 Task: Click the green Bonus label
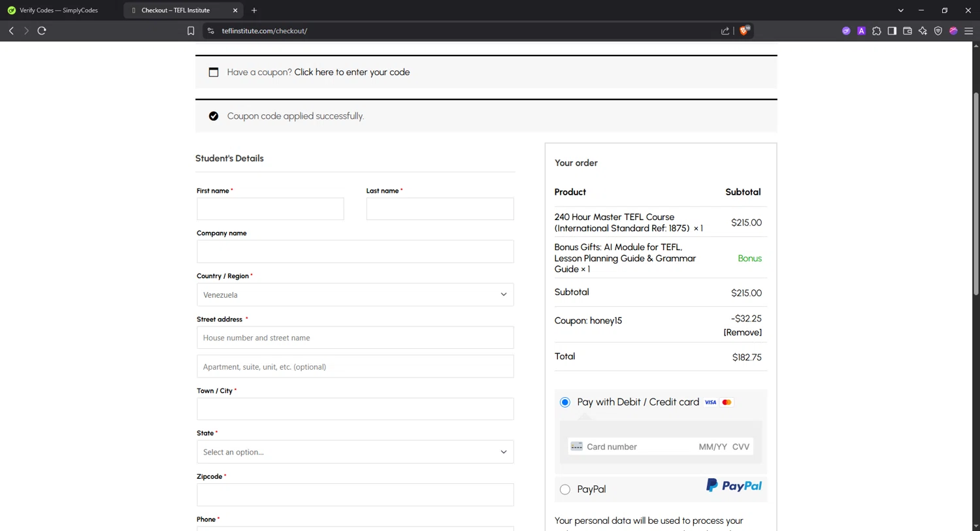pyautogui.click(x=749, y=259)
